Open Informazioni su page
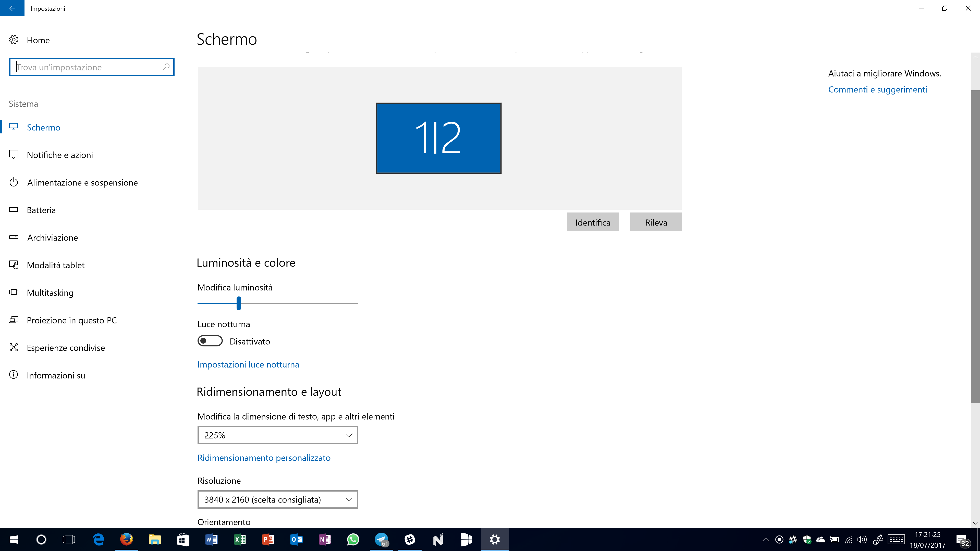980x551 pixels. pos(56,375)
